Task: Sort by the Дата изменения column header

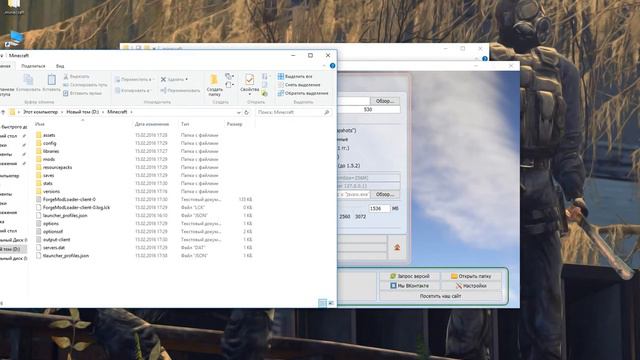Action: click(x=152, y=124)
